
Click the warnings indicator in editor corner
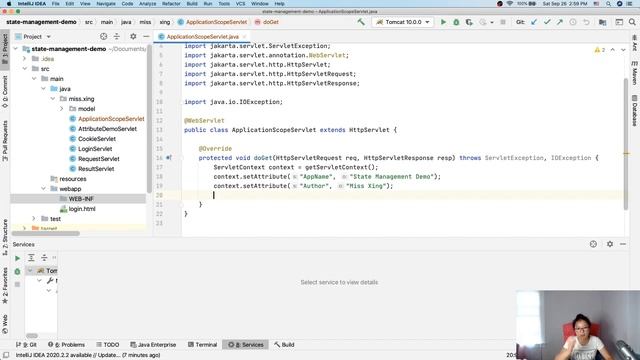(600, 50)
